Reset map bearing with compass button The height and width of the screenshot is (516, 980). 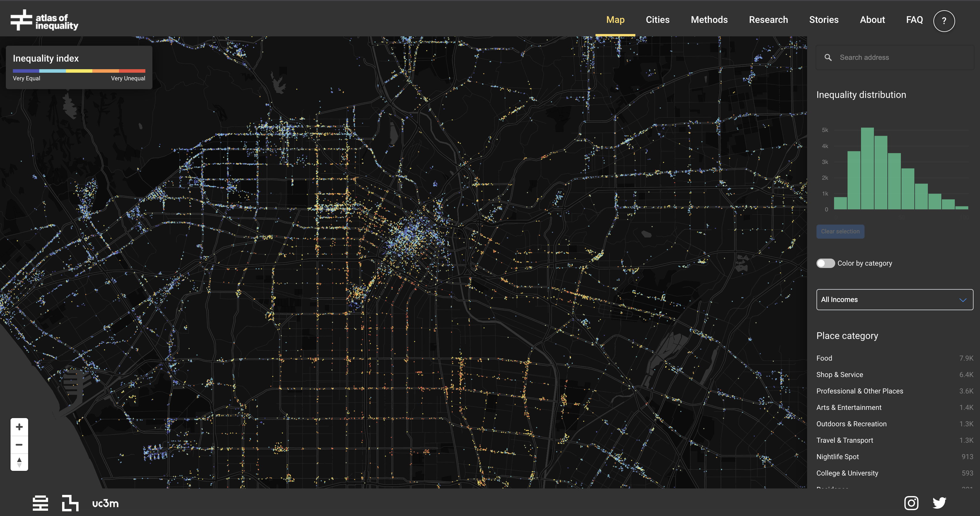point(19,462)
